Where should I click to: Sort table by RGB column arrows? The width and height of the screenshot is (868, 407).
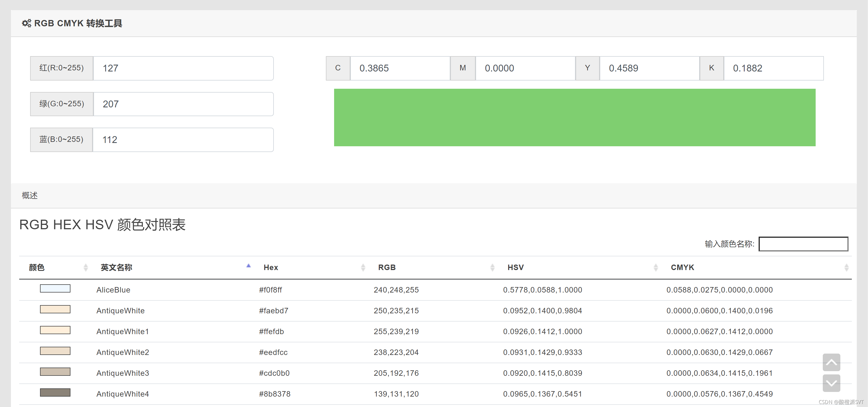click(492, 267)
